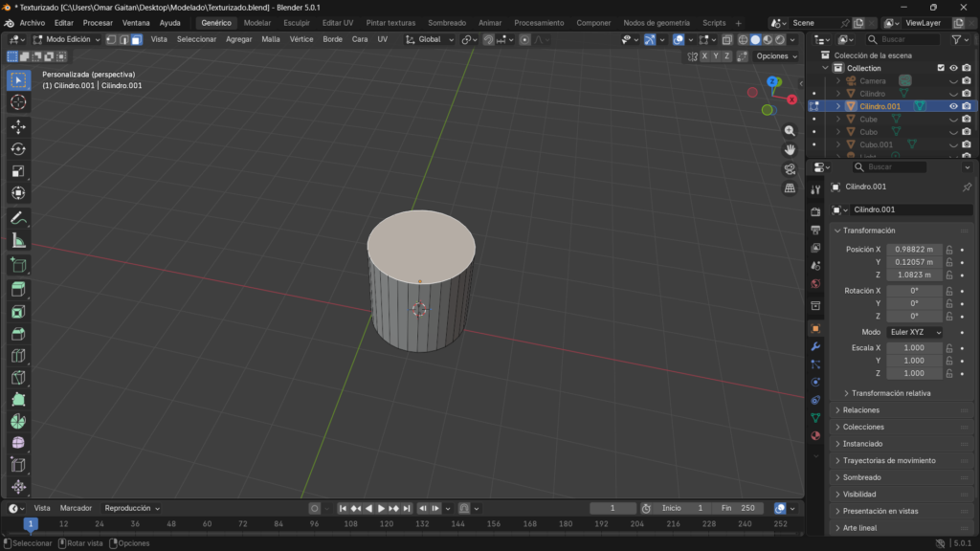Switch to face select mode
The width and height of the screenshot is (980, 551).
(136, 39)
